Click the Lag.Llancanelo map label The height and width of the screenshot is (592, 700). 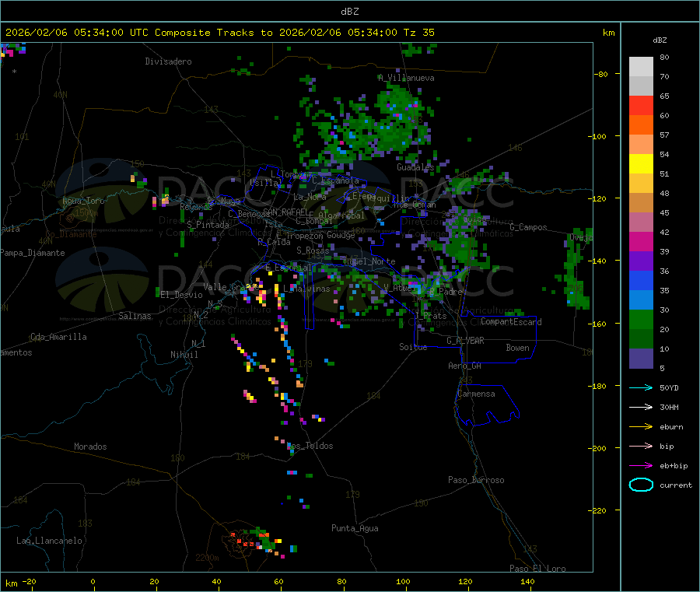point(50,541)
